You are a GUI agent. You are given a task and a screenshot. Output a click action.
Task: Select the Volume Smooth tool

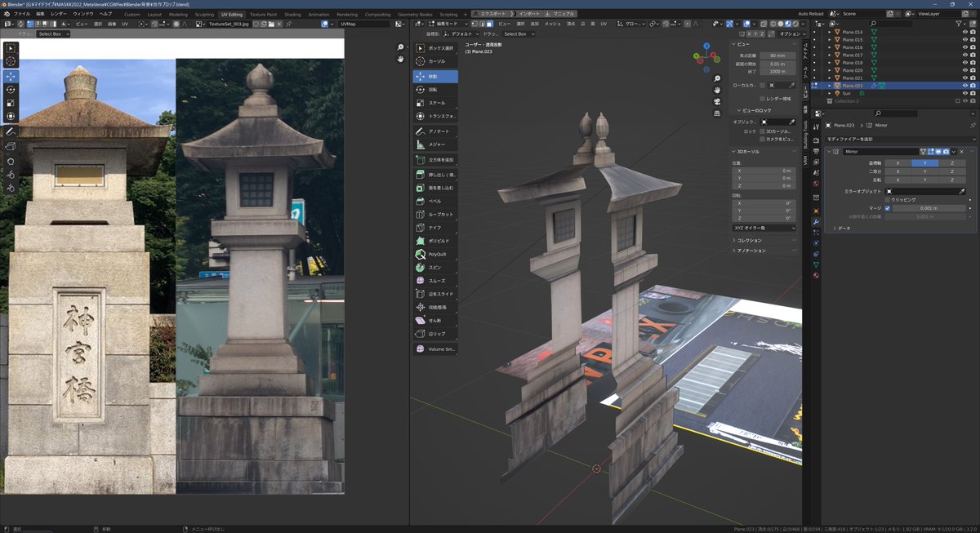pyautogui.click(x=435, y=349)
